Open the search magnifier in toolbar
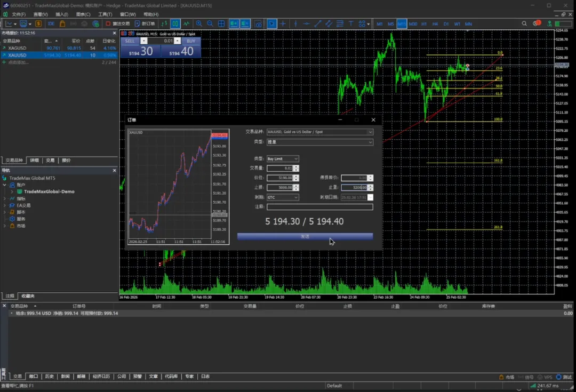This screenshot has width=576, height=392. coord(524,24)
